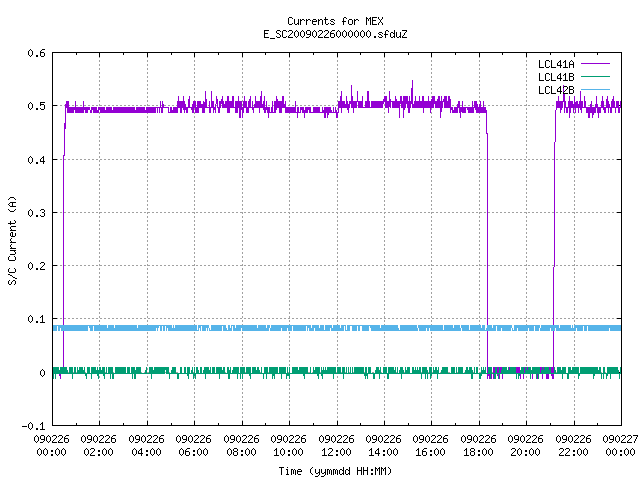This screenshot has height=480, width=640.
Task: Click the 0.4 y-axis tick label
Action: coord(36,160)
